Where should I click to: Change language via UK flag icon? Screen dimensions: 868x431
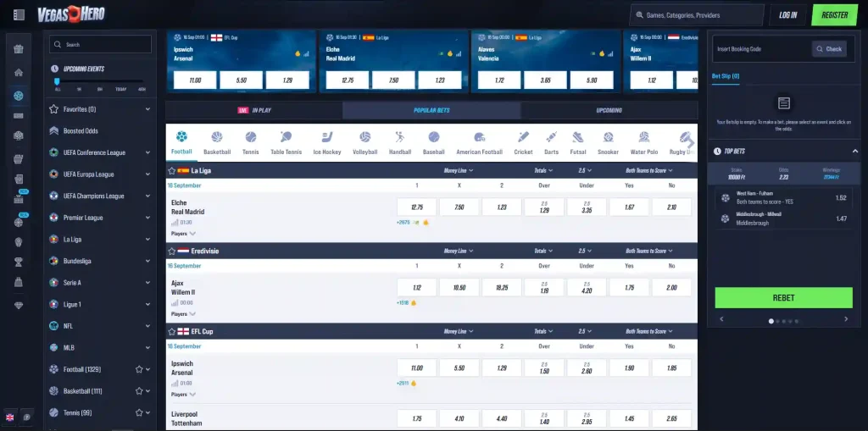pyautogui.click(x=9, y=417)
